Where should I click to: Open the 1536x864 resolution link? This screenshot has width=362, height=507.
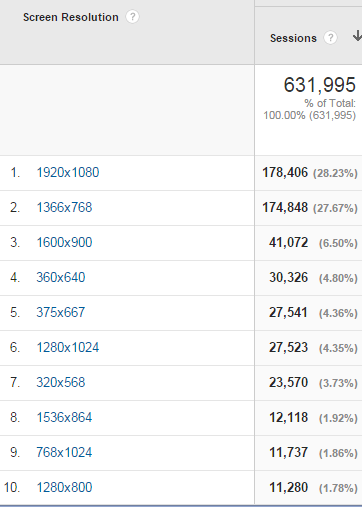(x=64, y=417)
